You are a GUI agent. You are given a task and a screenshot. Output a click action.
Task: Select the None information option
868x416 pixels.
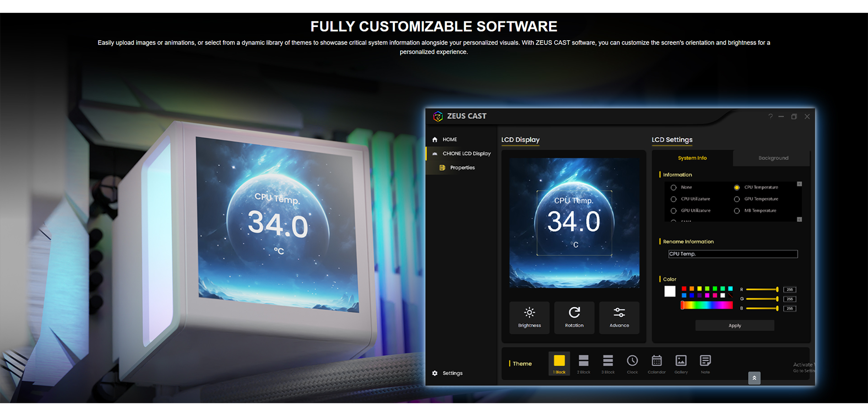[x=674, y=188]
